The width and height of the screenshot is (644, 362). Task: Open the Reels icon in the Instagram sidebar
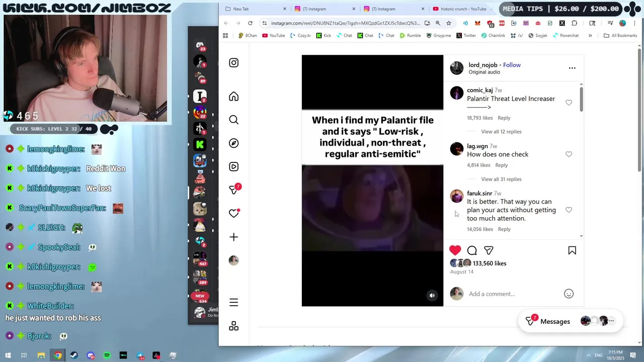tap(233, 166)
